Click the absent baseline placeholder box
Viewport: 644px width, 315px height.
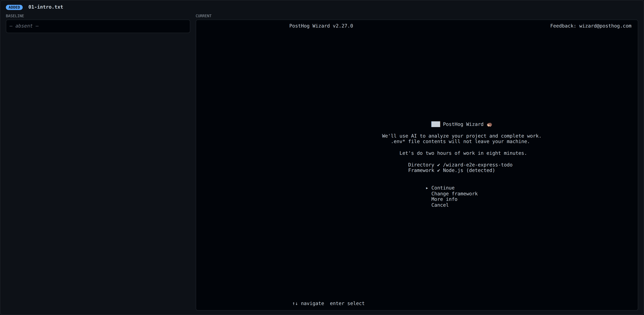pos(98,26)
